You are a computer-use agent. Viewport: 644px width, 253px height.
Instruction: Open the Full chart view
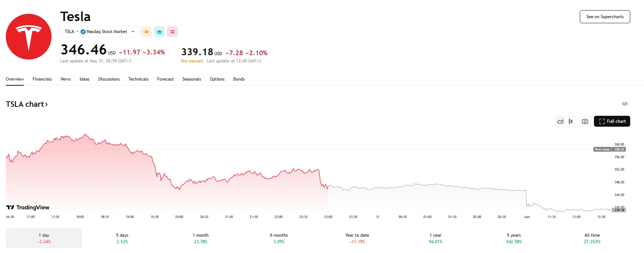click(x=612, y=121)
